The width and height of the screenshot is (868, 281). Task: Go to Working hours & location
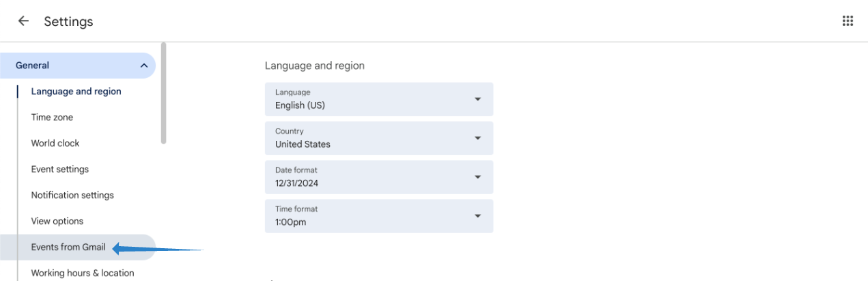pyautogui.click(x=83, y=273)
